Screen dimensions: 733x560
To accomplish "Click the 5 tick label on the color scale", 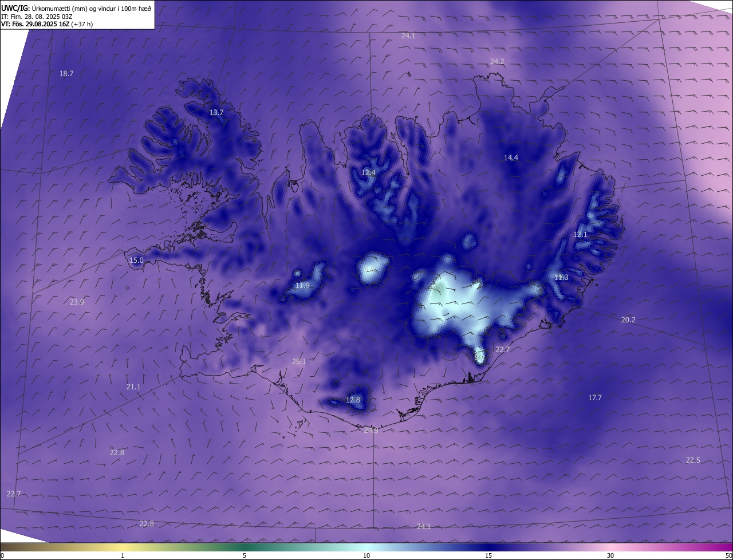I will coord(245,555).
